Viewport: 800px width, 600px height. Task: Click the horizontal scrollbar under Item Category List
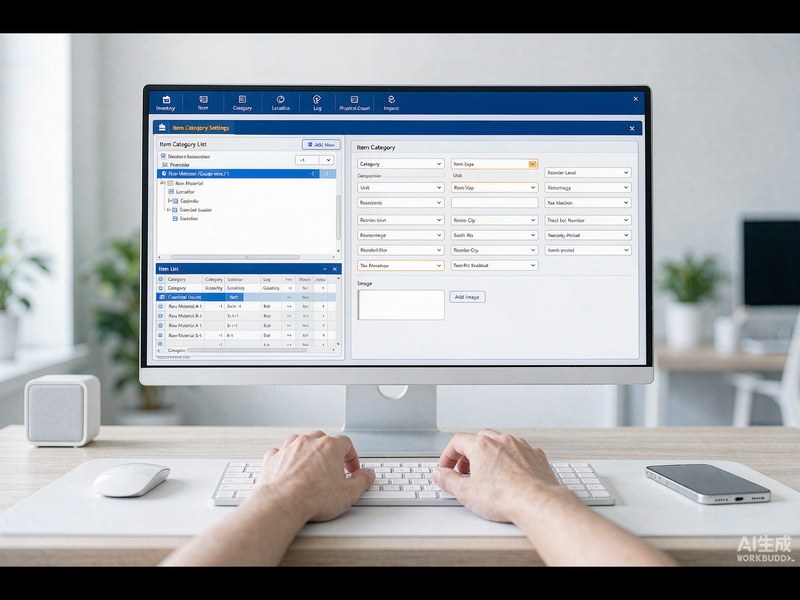(x=235, y=257)
